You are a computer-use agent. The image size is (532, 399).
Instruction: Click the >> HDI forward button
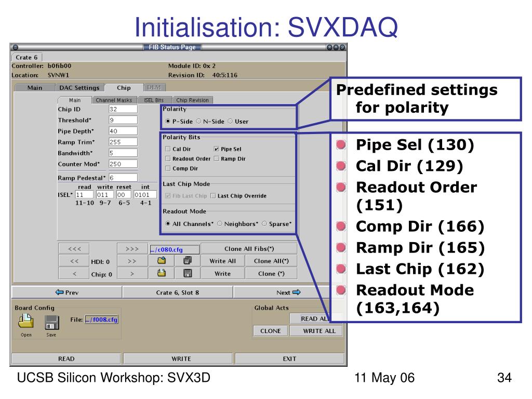[132, 261]
